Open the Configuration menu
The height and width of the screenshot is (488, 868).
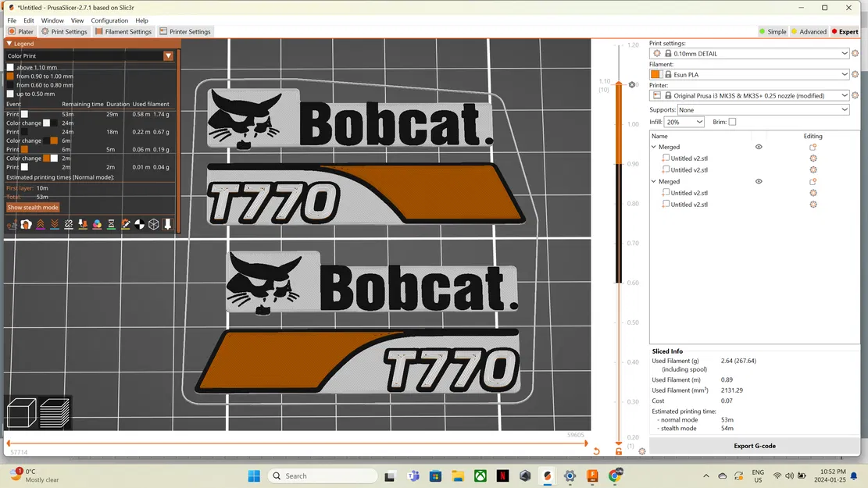pyautogui.click(x=109, y=20)
